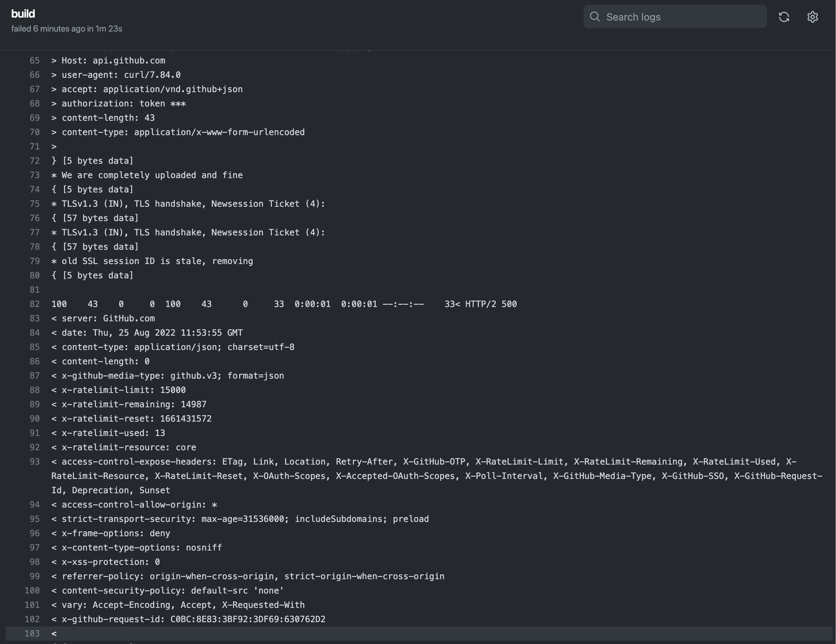Click the 'authorization: token ***' line
This screenshot has height=644, width=836.
[x=119, y=104]
